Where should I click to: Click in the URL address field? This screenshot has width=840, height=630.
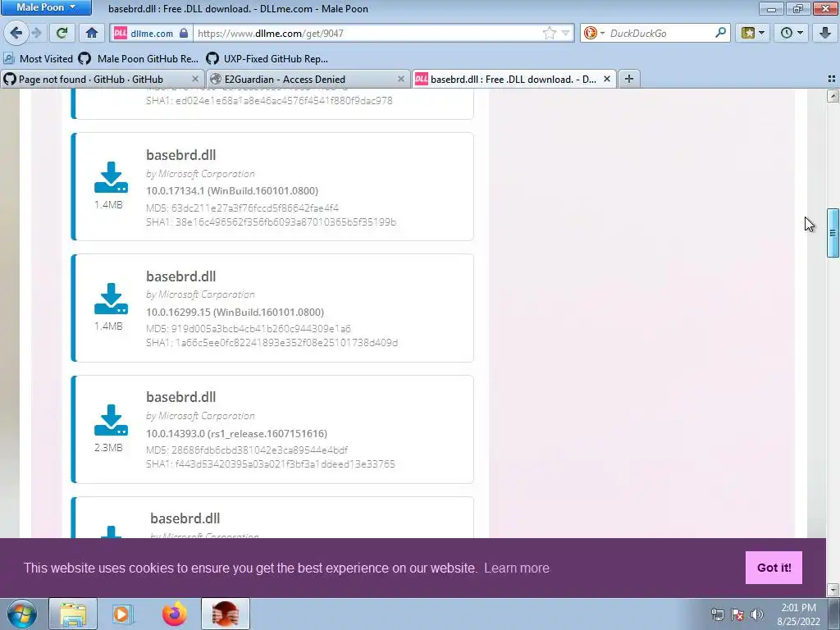pyautogui.click(x=367, y=33)
